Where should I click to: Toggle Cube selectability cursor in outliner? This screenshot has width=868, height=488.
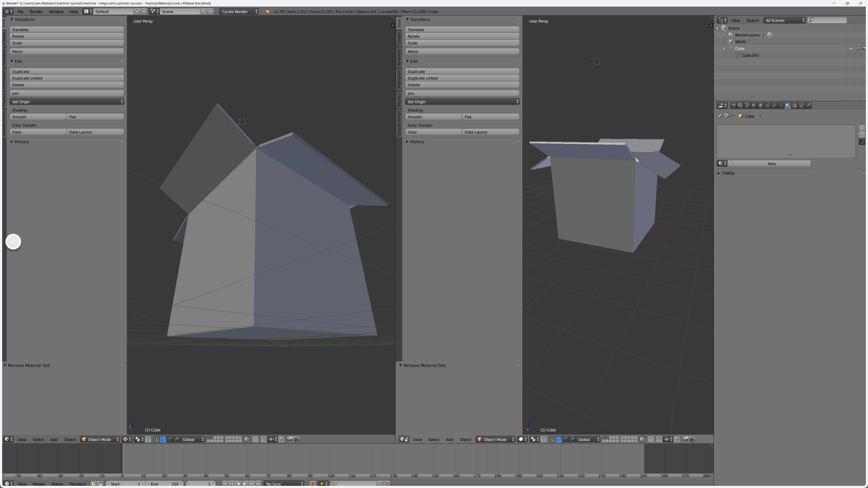point(858,48)
